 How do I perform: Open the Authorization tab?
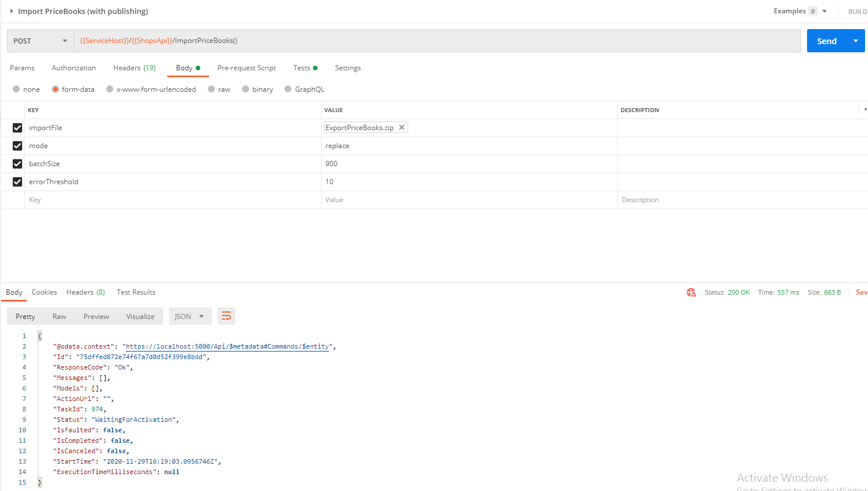74,68
